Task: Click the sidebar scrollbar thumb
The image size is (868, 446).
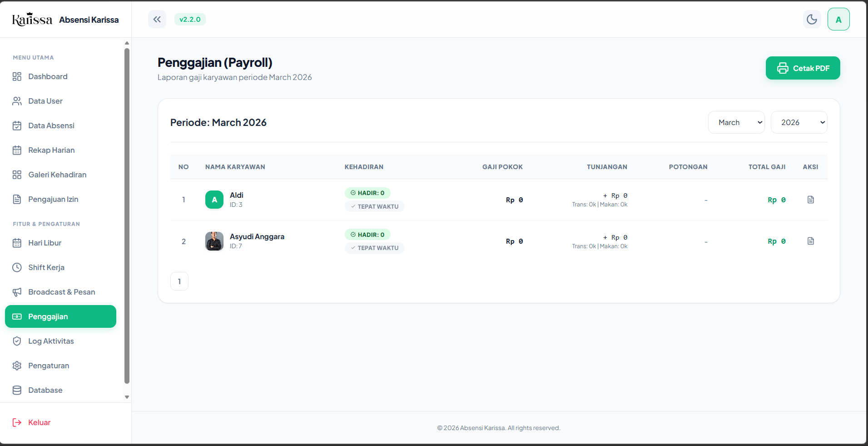Action: click(x=127, y=216)
